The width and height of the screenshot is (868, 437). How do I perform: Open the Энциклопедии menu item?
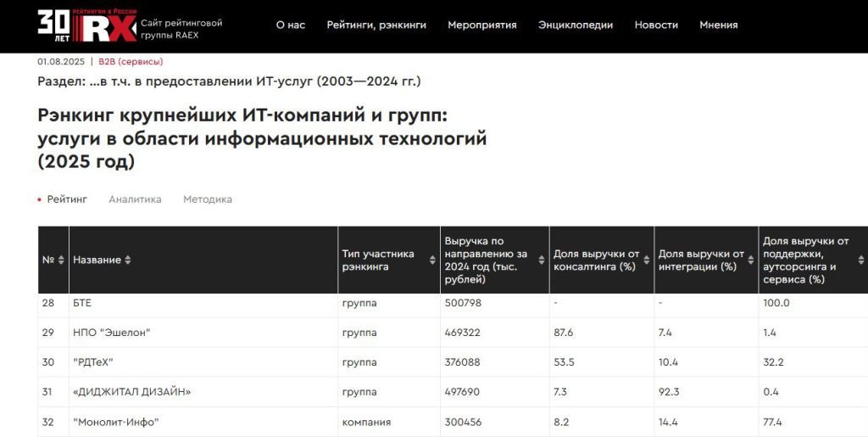[576, 25]
